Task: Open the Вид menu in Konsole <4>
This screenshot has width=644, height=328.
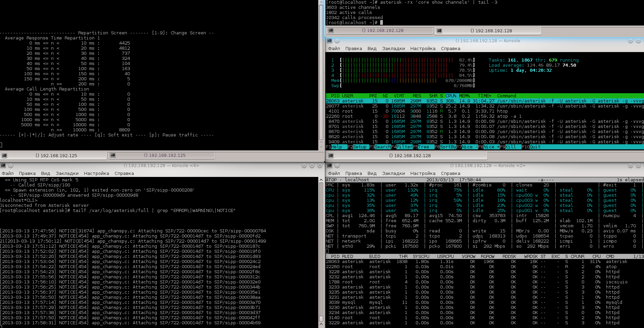Action: [46, 174]
